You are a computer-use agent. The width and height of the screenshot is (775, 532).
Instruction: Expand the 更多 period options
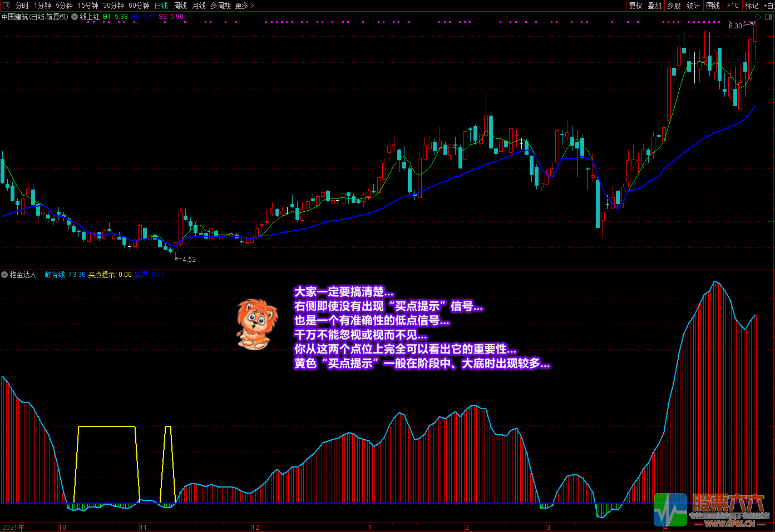click(244, 6)
